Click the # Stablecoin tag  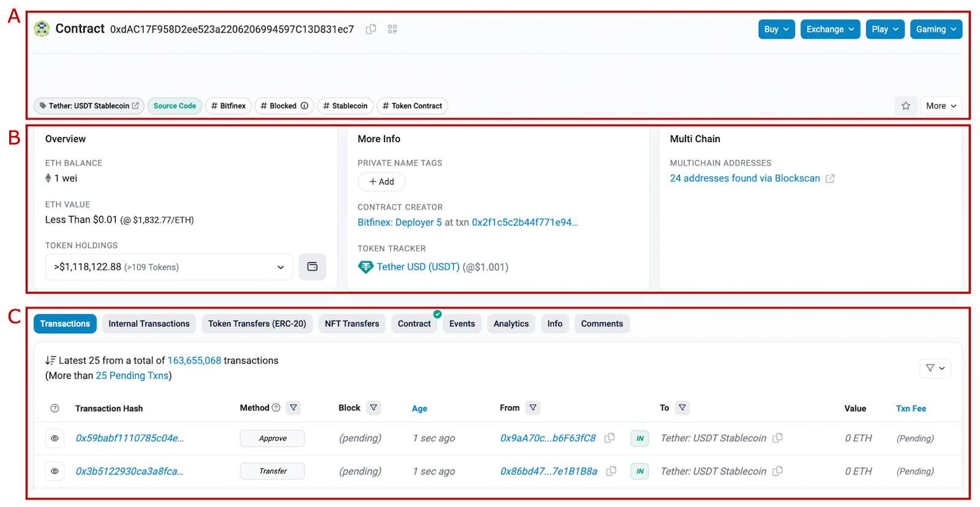[345, 106]
